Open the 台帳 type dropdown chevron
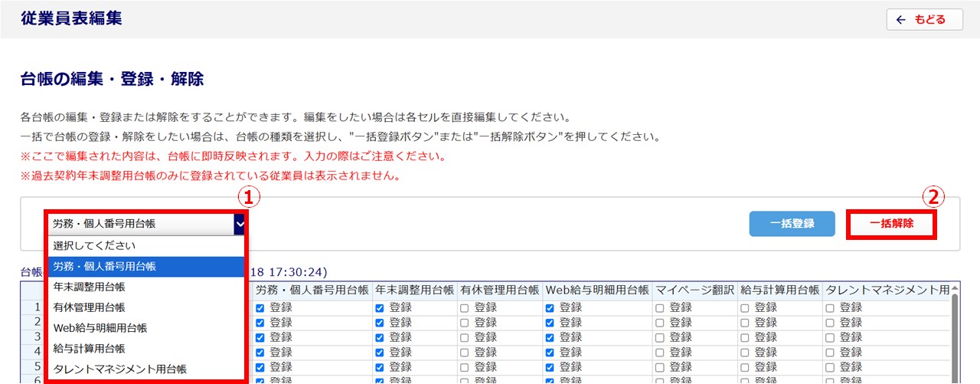Image resolution: width=980 pixels, height=384 pixels. [x=240, y=224]
